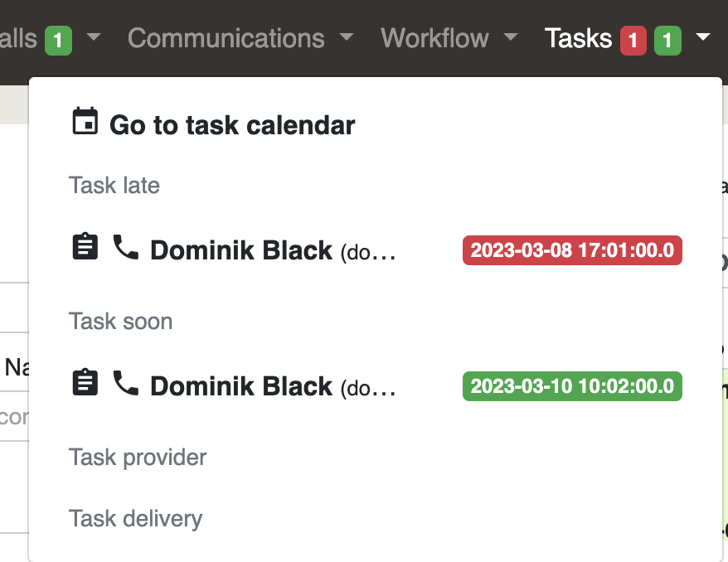Open the task calendar icon
Viewport: 728px width, 562px height.
coord(85,121)
